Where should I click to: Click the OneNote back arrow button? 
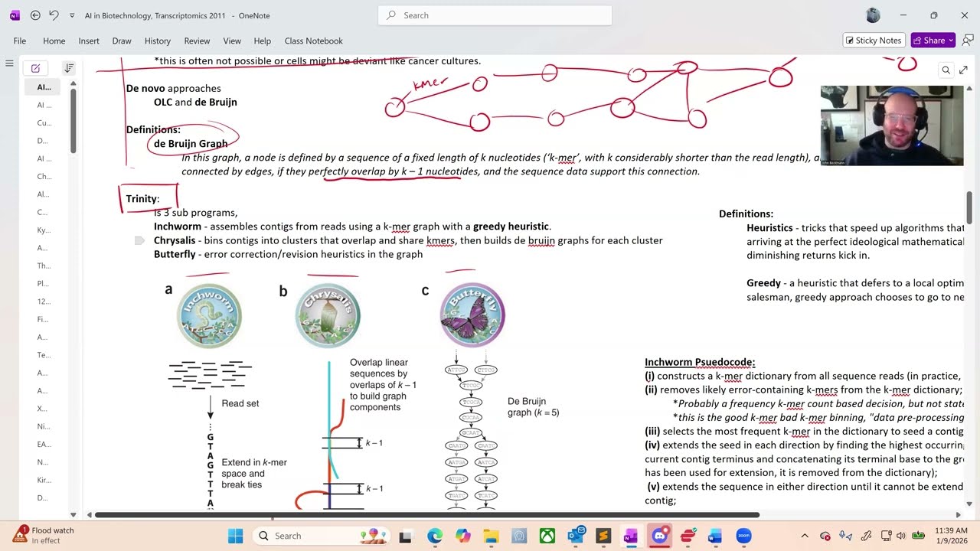[35, 15]
